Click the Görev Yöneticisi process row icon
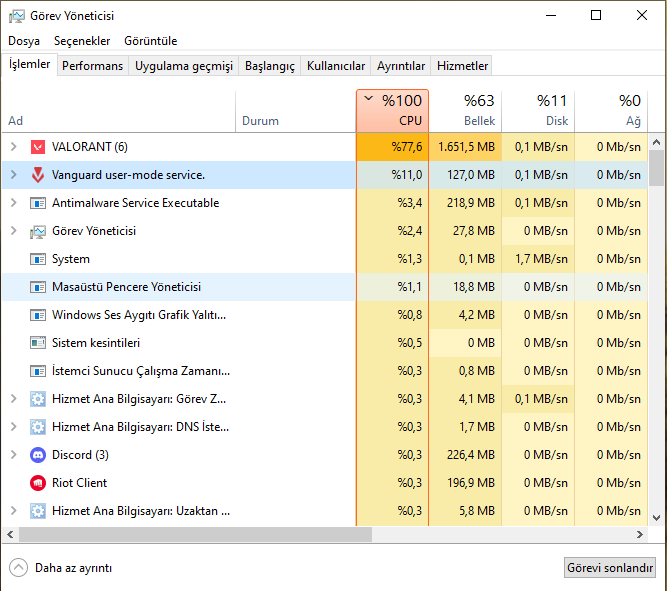The image size is (667, 591). pos(38,231)
